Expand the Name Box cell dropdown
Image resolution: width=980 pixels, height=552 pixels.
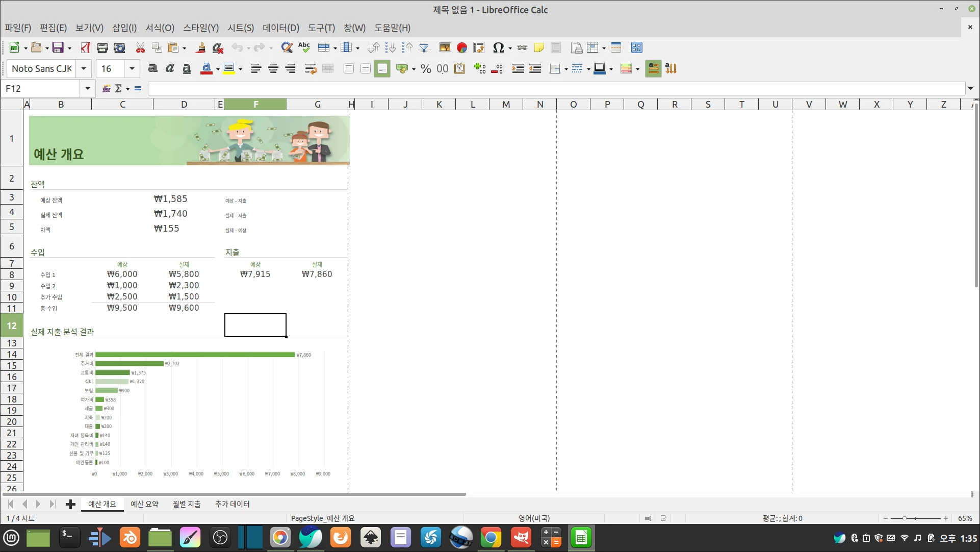[87, 88]
